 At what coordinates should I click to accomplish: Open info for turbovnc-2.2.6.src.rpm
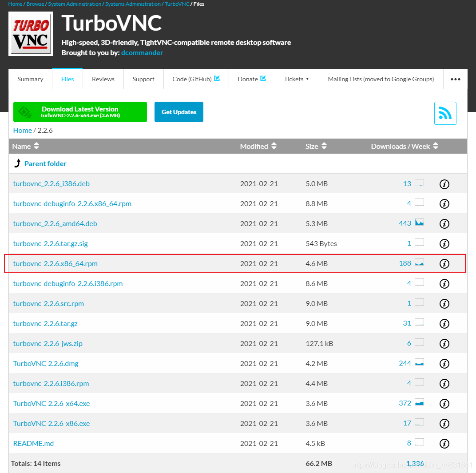(444, 304)
